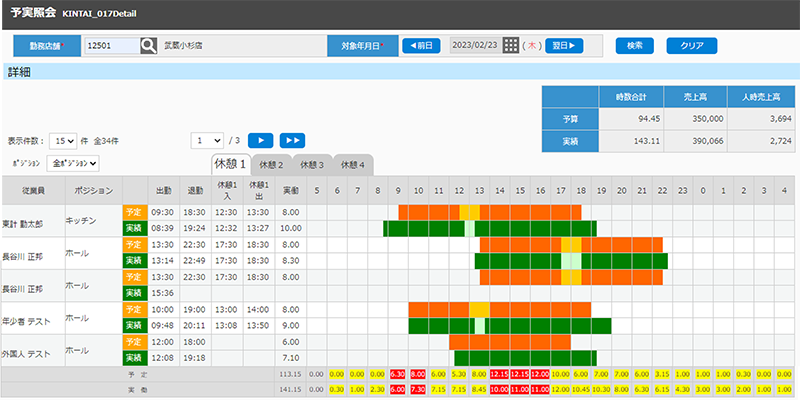This screenshot has width=800, height=400.
Task: Select the 休憩1 tab
Action: 231,164
